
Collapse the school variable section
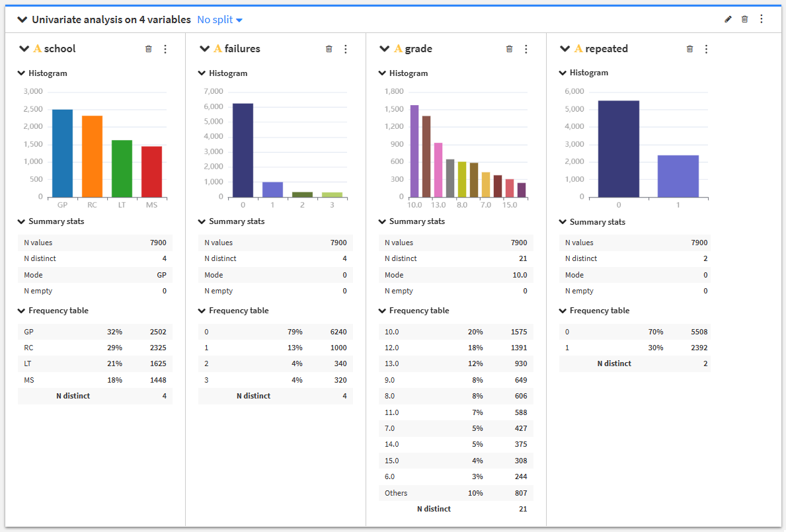tap(24, 49)
